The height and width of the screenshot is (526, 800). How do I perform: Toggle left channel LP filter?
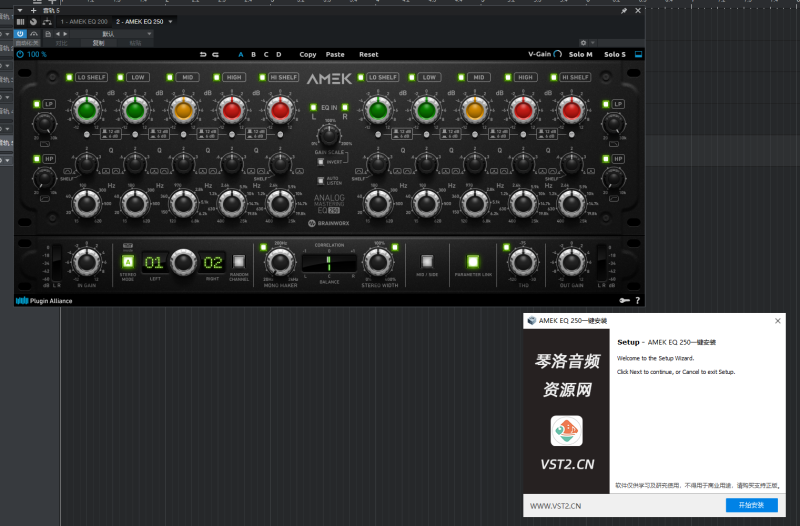point(37,104)
